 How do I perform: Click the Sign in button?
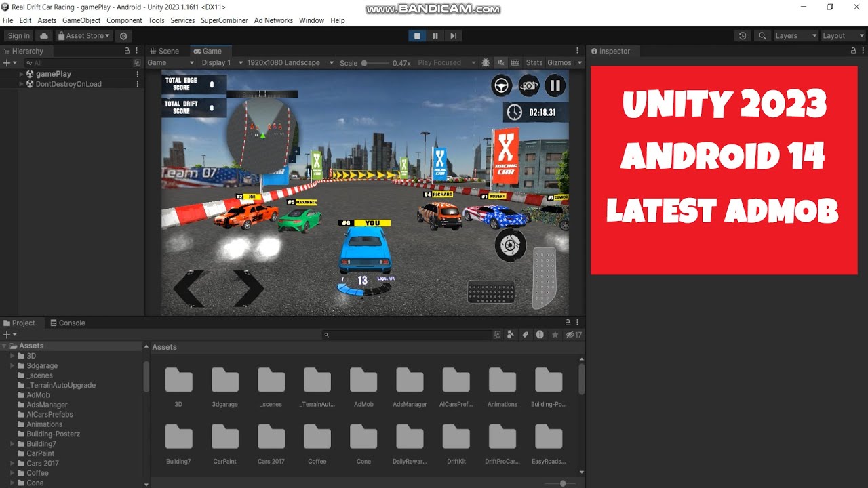point(18,36)
